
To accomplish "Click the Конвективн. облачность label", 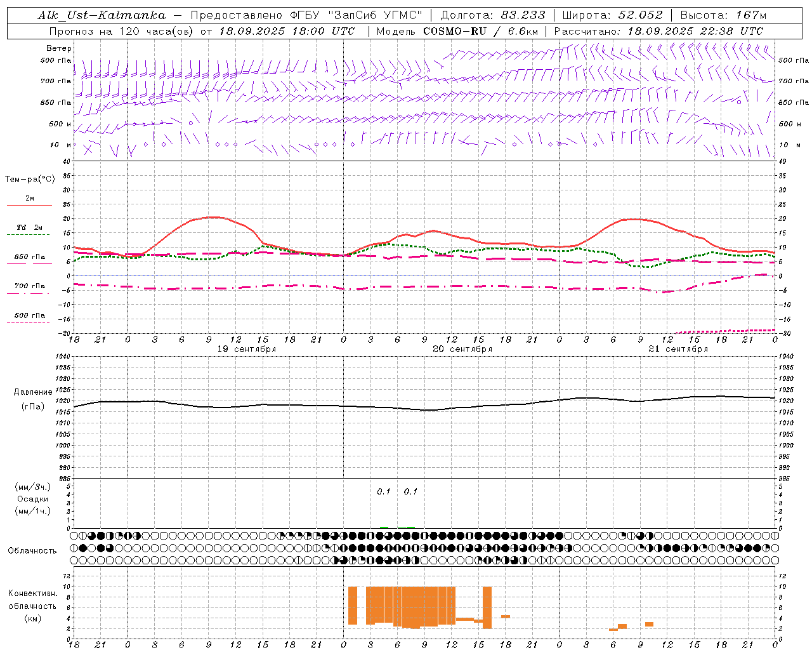I will [32, 600].
